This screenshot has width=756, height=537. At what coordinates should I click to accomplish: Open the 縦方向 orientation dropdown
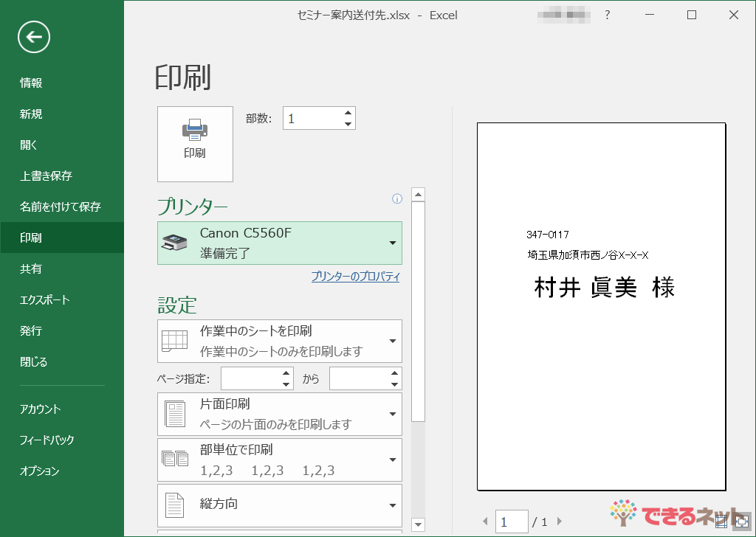(x=280, y=505)
